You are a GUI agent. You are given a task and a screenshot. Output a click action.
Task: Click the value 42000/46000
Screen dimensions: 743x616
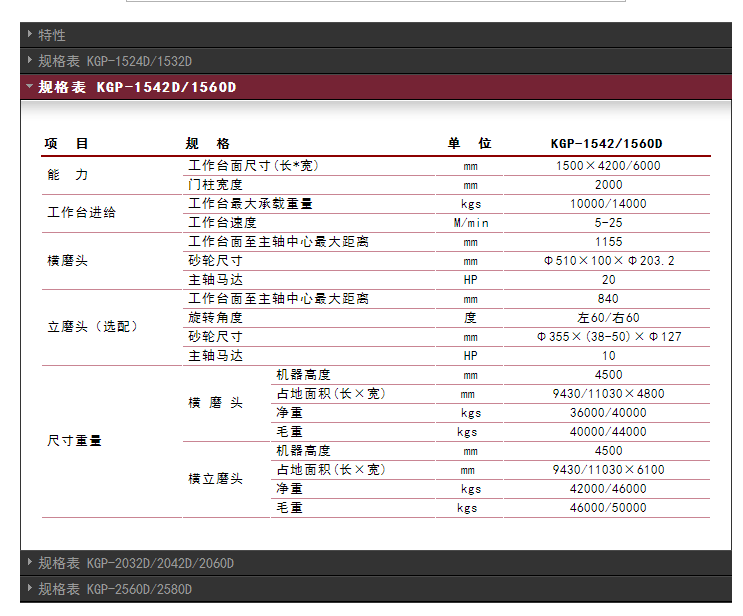(608, 489)
